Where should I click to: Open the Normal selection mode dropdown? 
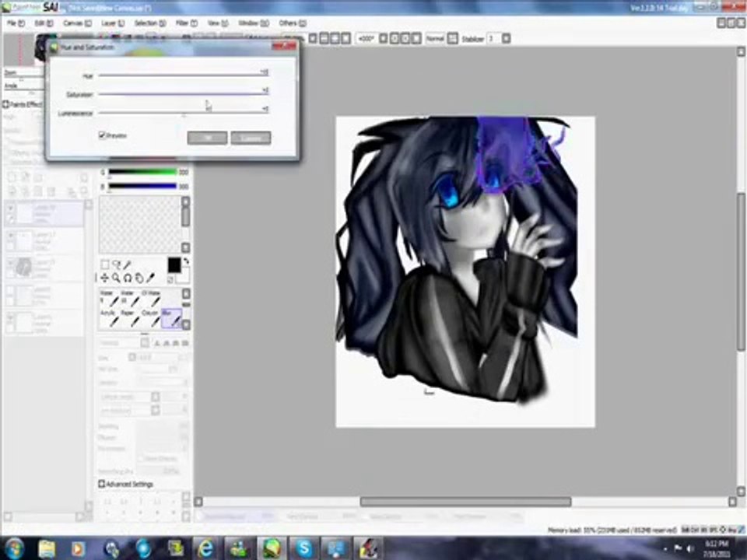(x=453, y=39)
